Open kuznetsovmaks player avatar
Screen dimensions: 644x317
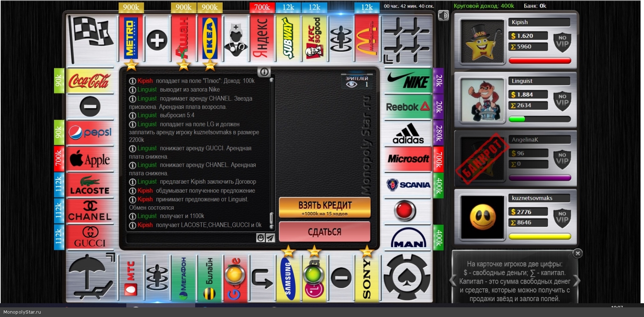click(x=483, y=217)
